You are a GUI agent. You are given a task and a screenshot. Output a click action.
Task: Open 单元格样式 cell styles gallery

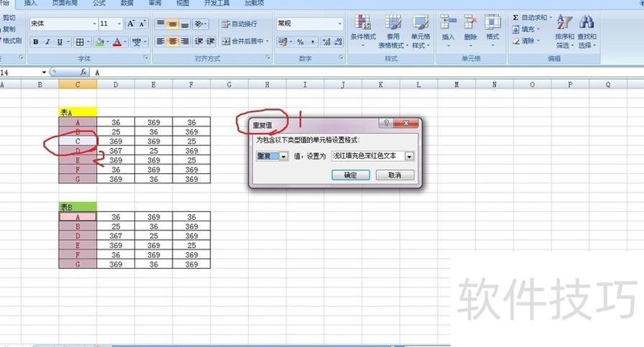(420, 31)
